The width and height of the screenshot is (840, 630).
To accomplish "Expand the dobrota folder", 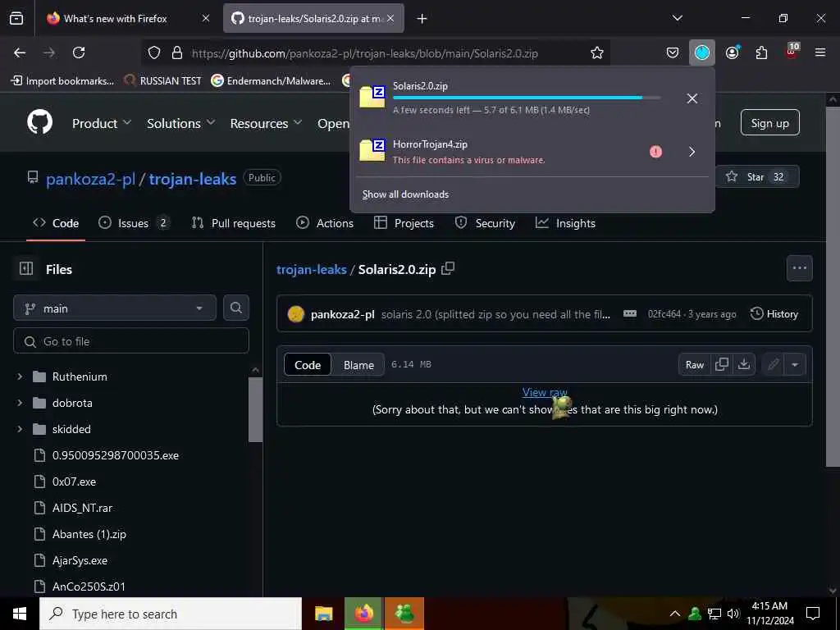I will [20, 402].
